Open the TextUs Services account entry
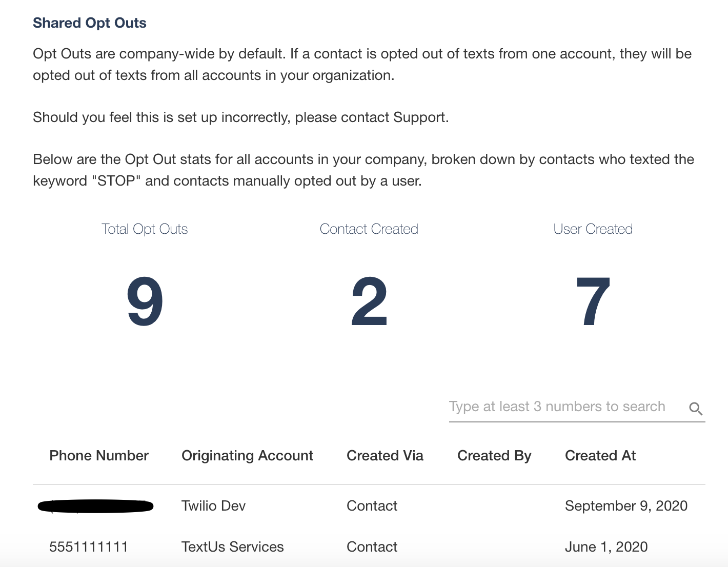The height and width of the screenshot is (567, 728). [232, 546]
